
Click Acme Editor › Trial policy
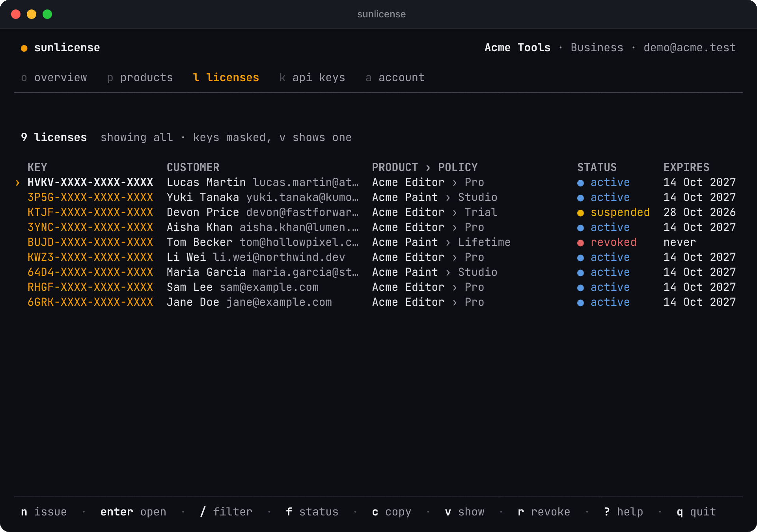coord(435,212)
